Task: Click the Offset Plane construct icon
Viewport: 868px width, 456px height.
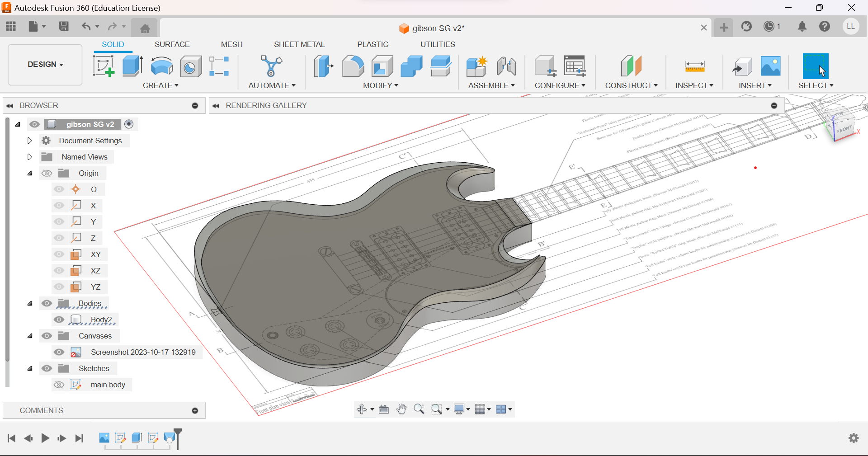Action: [631, 66]
